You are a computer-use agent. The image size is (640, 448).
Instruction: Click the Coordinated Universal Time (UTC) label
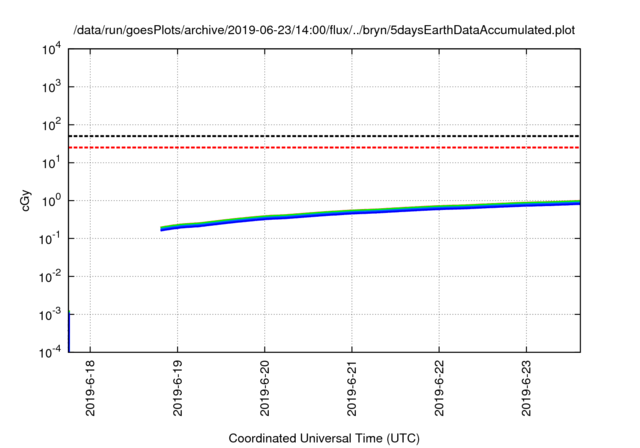[324, 438]
